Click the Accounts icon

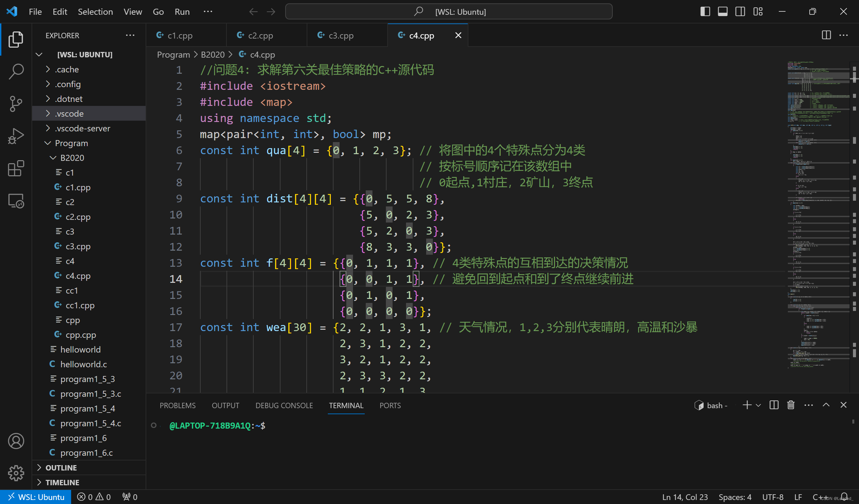[16, 441]
